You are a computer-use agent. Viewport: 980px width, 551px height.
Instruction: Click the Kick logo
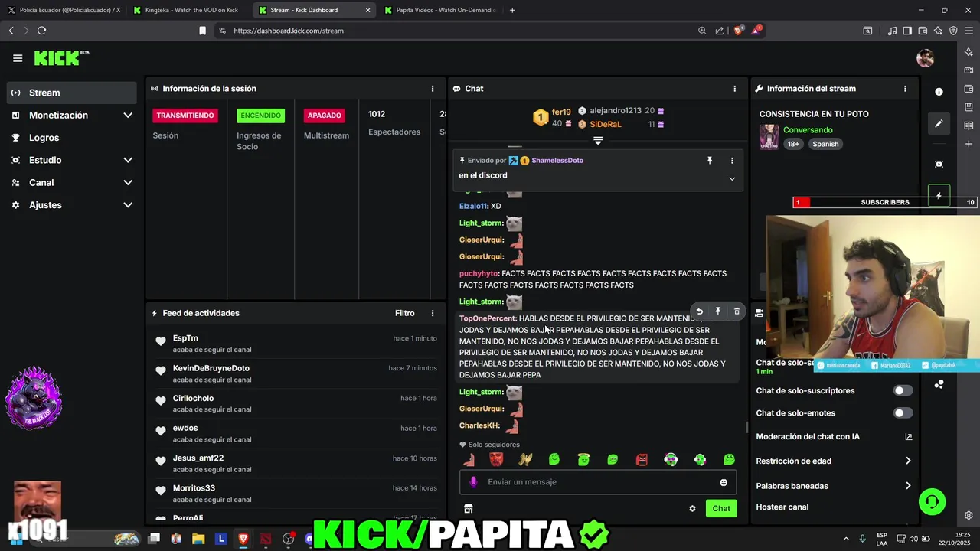(x=61, y=58)
